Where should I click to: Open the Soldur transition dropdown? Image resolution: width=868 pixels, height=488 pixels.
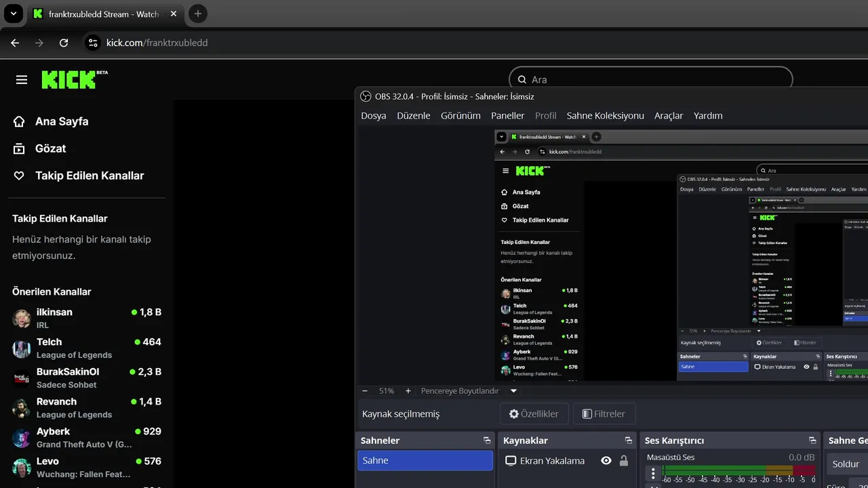[x=847, y=464]
